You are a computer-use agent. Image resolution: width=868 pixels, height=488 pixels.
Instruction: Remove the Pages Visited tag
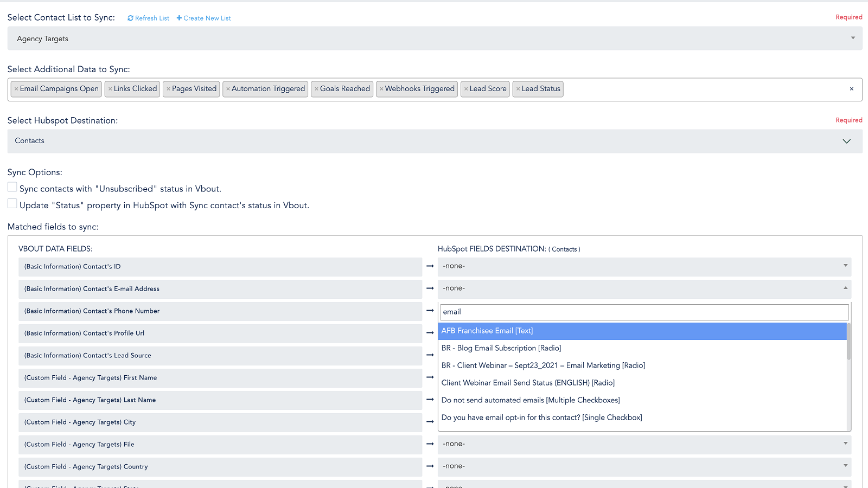click(168, 88)
